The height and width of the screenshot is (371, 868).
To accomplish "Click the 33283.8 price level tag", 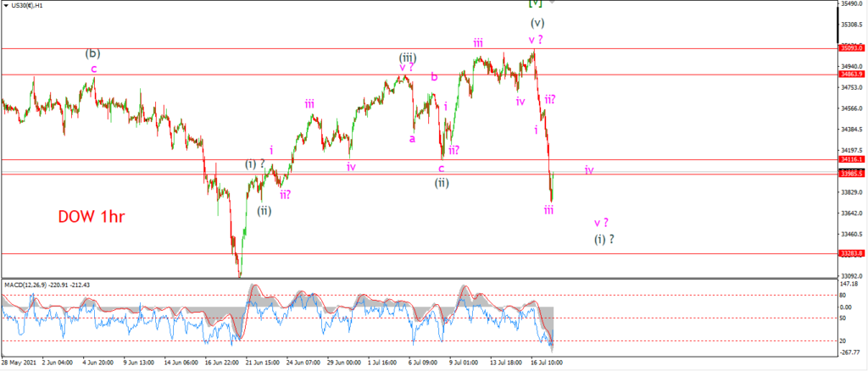I will click(x=853, y=254).
